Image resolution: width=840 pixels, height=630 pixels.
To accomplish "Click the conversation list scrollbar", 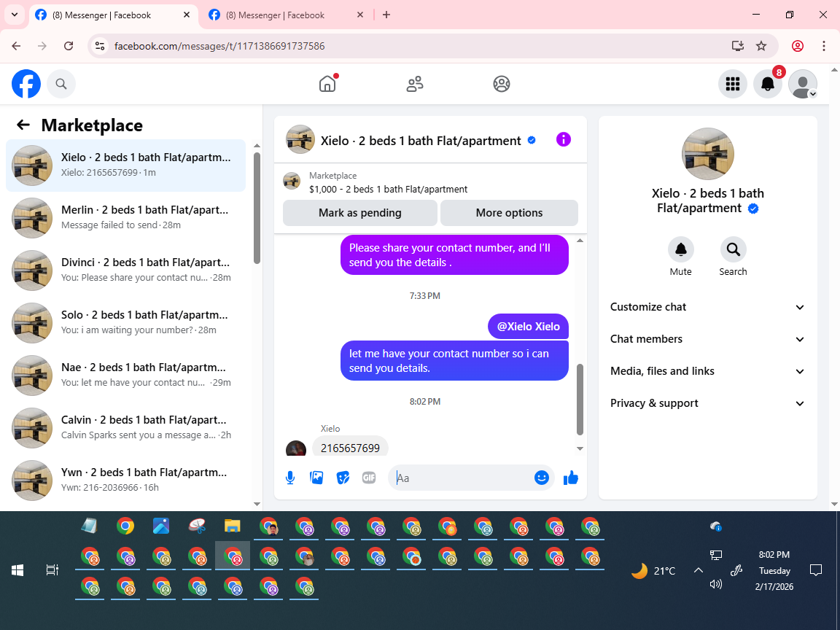I will [257, 208].
